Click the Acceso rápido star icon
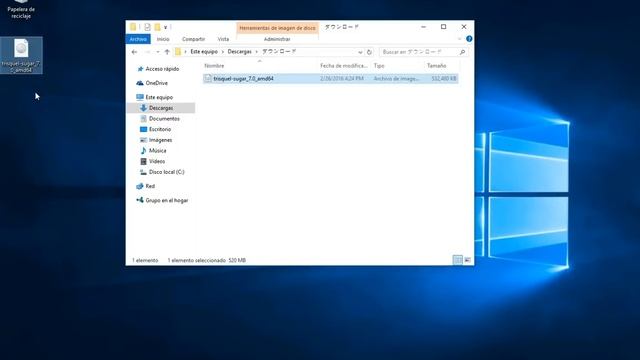The height and width of the screenshot is (360, 640). click(x=140, y=69)
